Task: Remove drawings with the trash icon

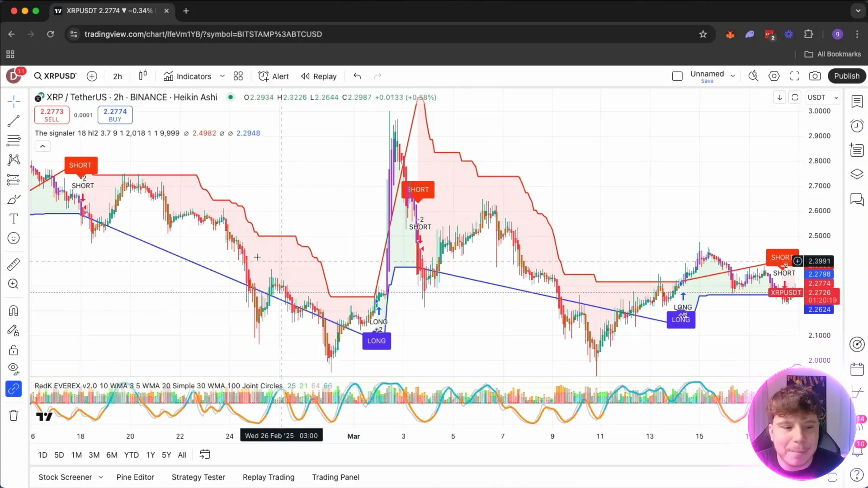Action: [14, 415]
